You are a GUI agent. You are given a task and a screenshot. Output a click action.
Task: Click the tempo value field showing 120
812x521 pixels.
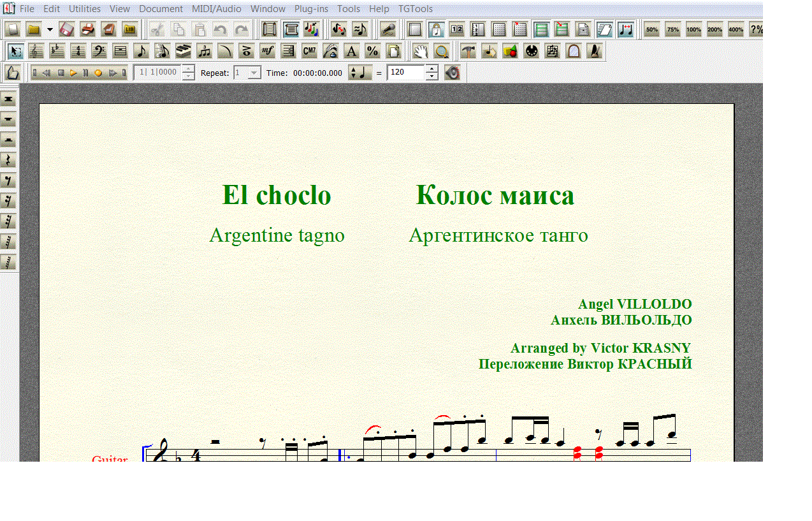pos(405,73)
